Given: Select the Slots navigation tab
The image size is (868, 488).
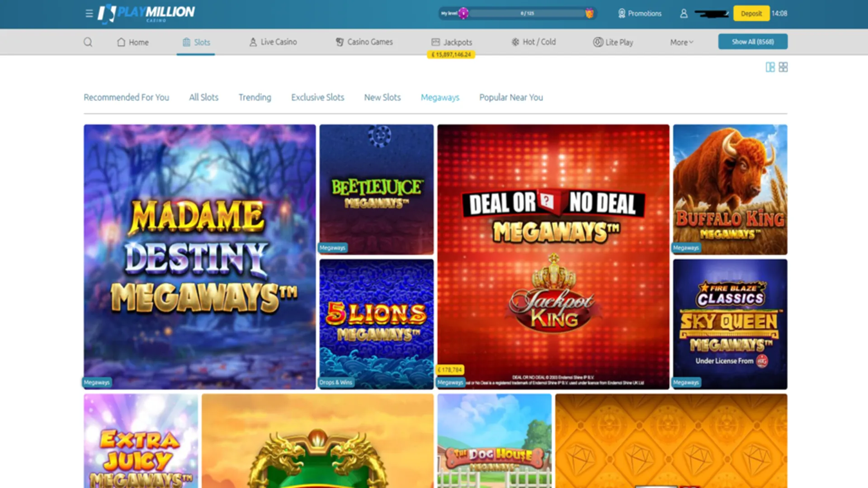Looking at the screenshot, I should pyautogui.click(x=196, y=42).
